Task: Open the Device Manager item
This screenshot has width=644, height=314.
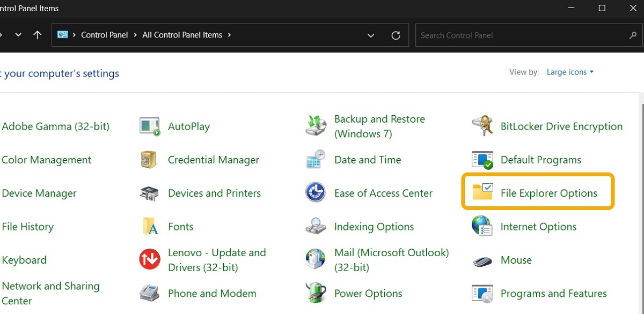Action: (x=39, y=193)
